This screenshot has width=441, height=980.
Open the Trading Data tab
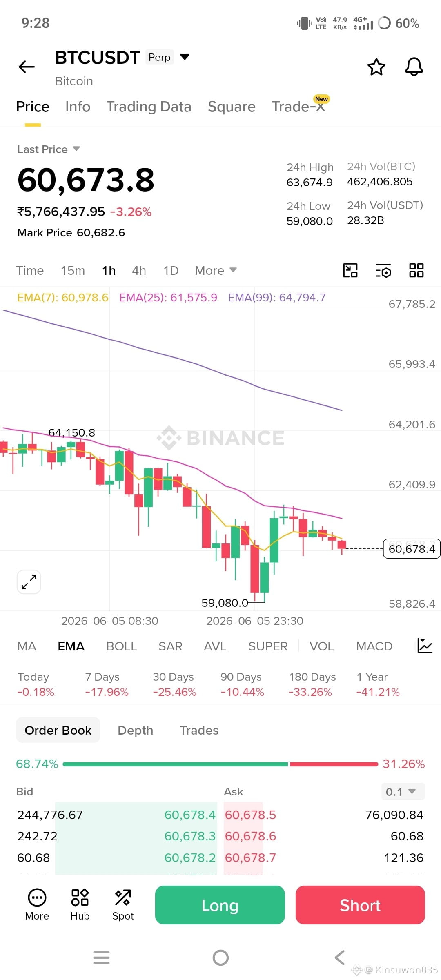[149, 107]
